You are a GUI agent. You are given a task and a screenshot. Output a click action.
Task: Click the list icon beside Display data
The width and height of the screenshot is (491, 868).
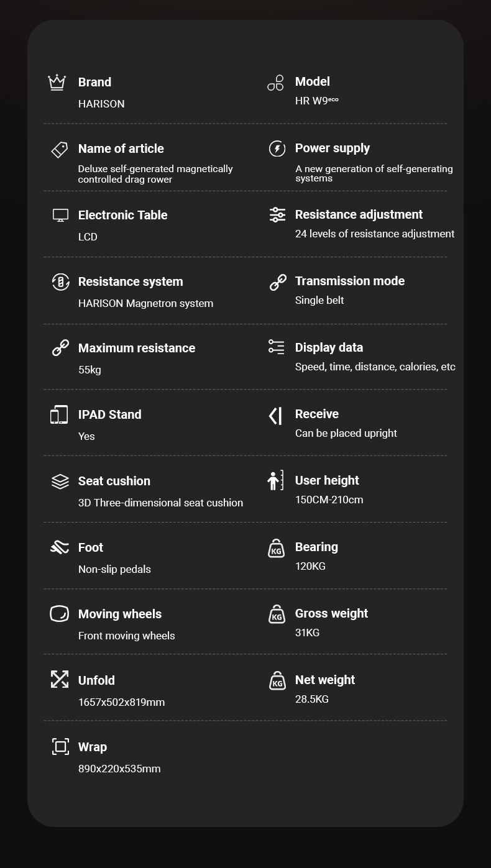(277, 347)
